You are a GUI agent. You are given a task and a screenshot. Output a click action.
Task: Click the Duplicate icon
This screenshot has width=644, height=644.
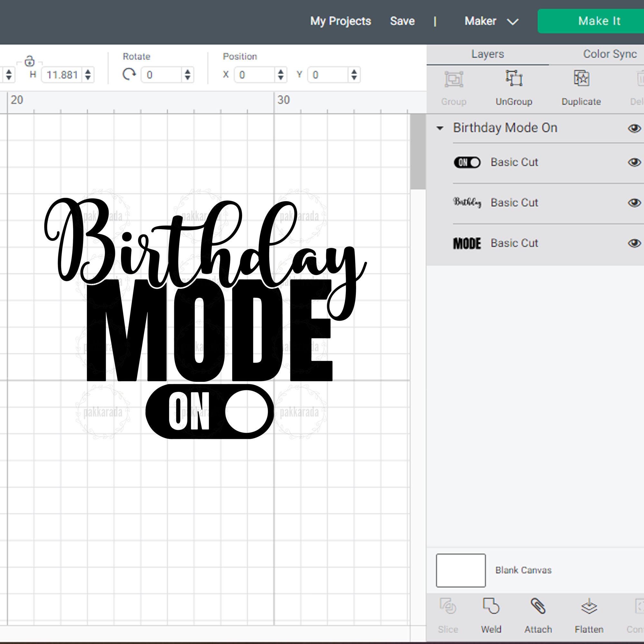[x=581, y=79]
